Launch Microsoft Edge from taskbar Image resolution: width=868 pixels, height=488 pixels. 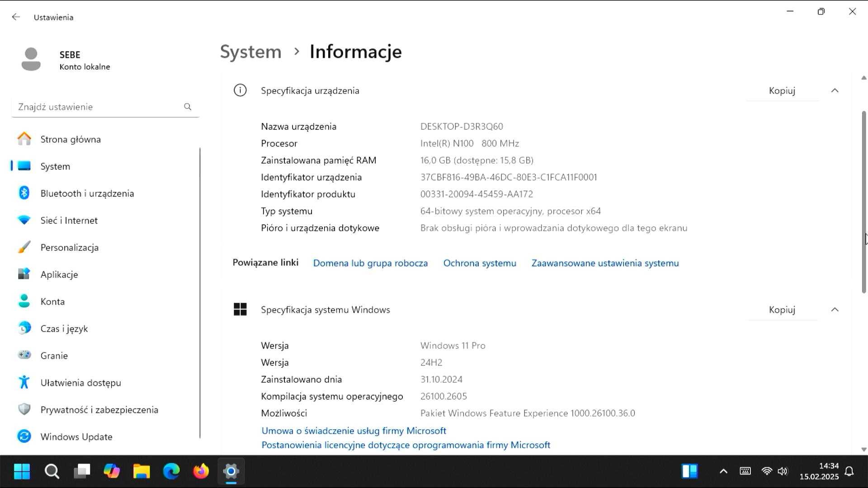171,471
